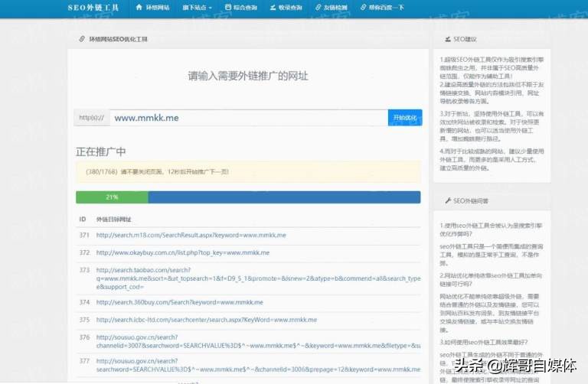Click the blue remaining part of progress bar
This screenshot has height=384, width=588.
pyautogui.click(x=284, y=197)
